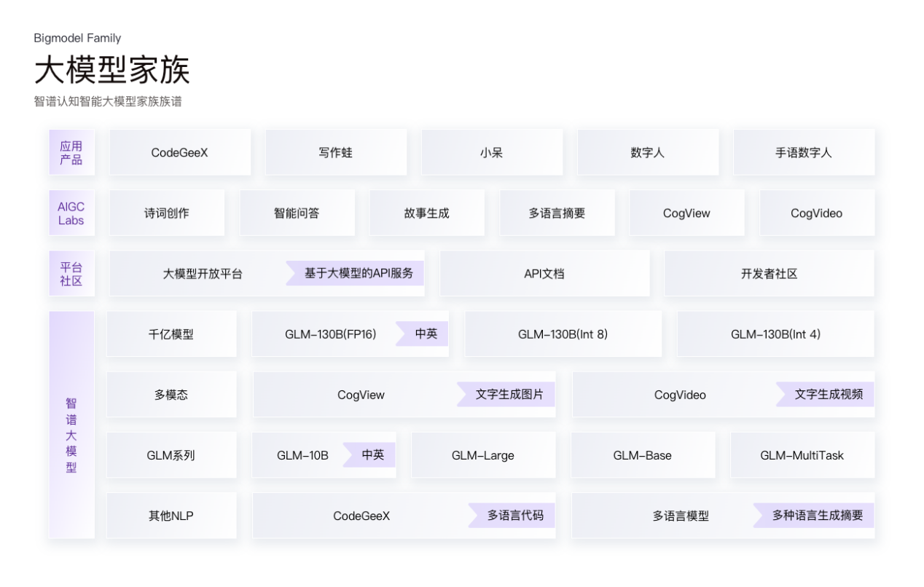Click the 文字生成图片 tag
924x587 pixels.
506,394
